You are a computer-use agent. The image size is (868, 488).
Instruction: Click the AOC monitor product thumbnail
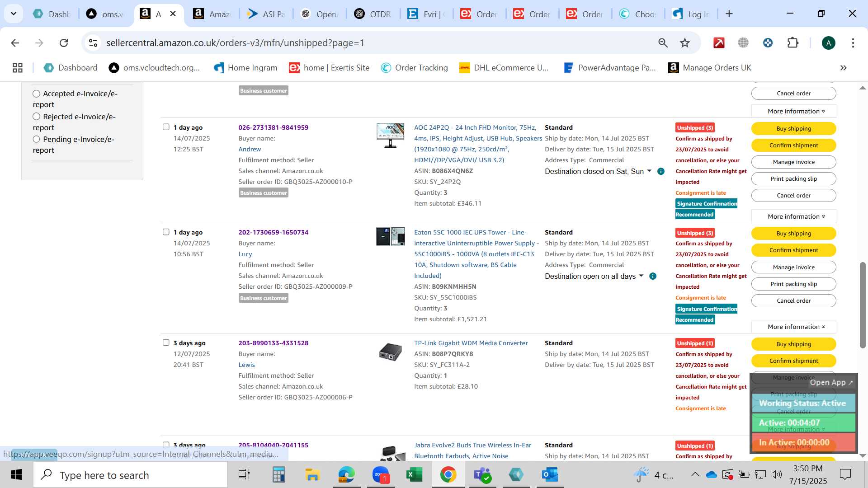pos(391,135)
